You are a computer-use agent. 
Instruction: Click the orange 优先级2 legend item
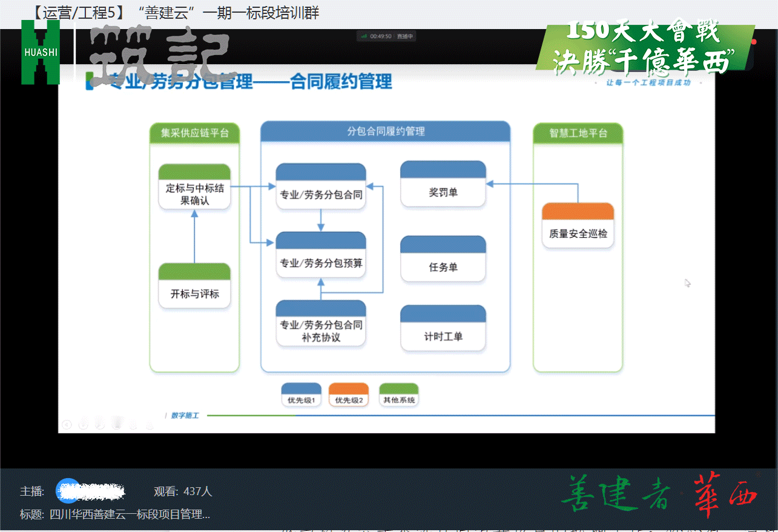349,395
